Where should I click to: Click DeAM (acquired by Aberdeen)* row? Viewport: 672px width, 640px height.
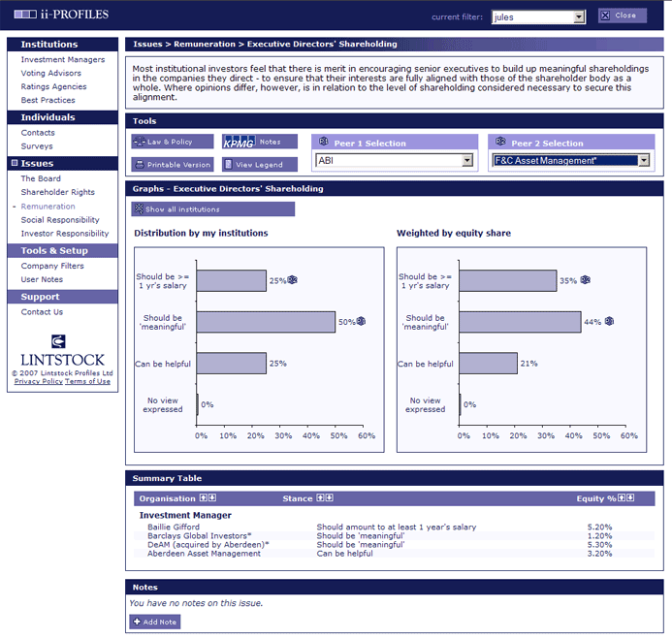click(394, 545)
